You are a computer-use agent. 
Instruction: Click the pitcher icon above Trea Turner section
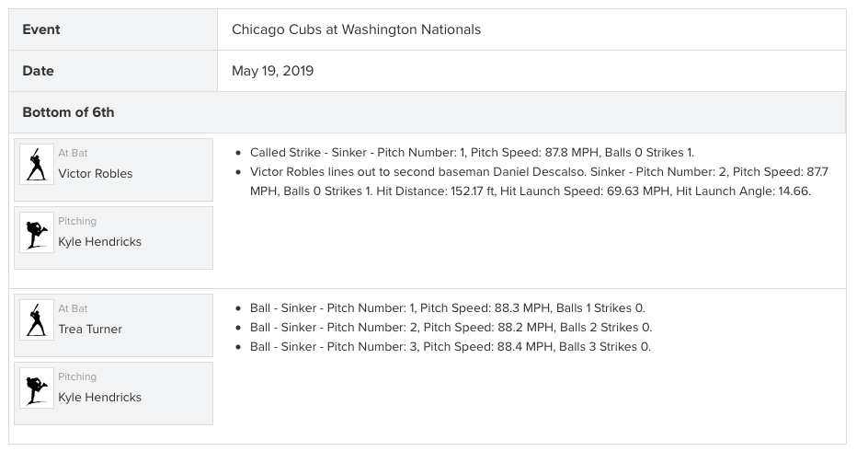coord(37,232)
